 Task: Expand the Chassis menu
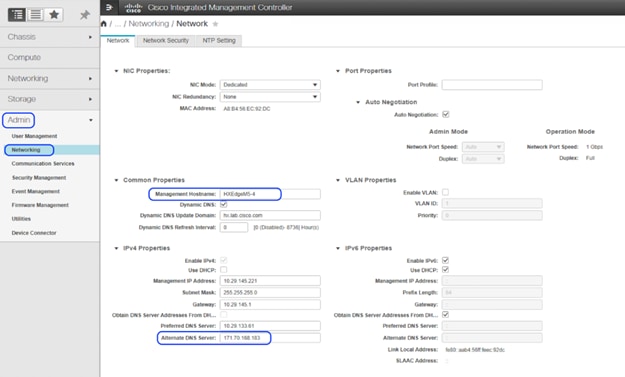point(50,37)
